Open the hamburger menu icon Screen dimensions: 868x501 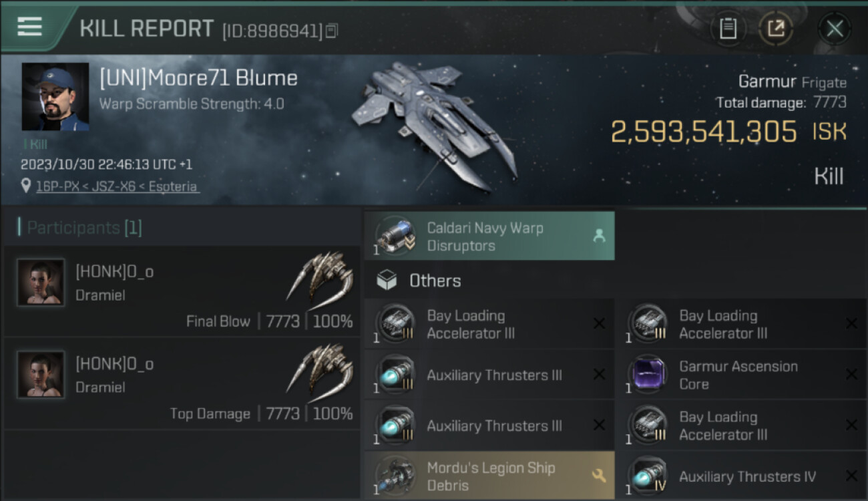pos(29,27)
